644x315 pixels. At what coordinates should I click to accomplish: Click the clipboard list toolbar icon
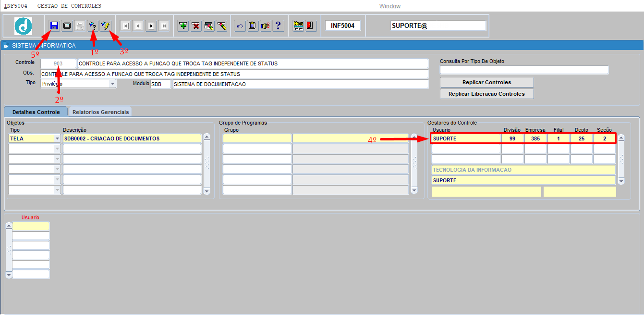point(253,25)
